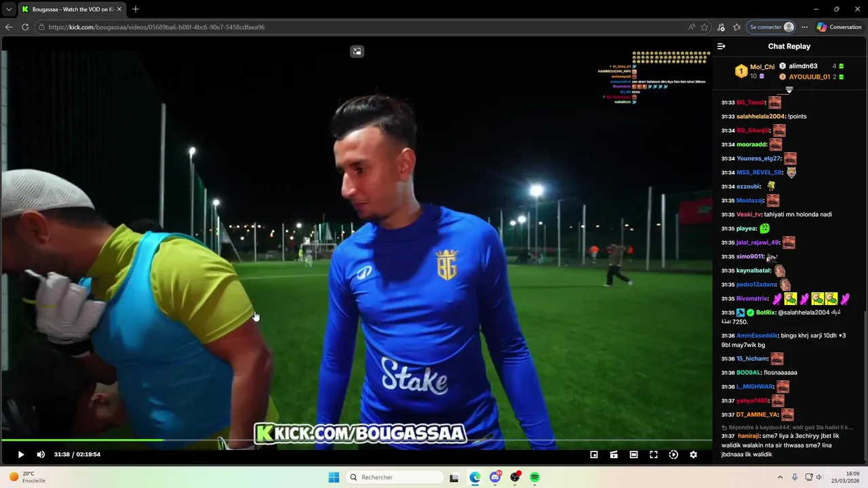Mute the video volume
The image size is (868, 488).
[x=41, y=455]
